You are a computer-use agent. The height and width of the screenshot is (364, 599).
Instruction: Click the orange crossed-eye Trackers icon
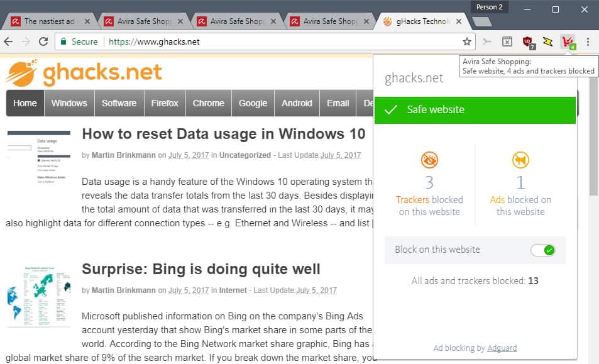[429, 160]
